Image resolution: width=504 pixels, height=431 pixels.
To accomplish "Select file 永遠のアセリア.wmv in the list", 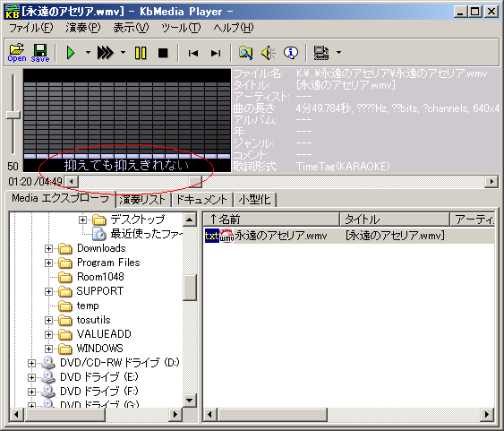I will [x=281, y=236].
